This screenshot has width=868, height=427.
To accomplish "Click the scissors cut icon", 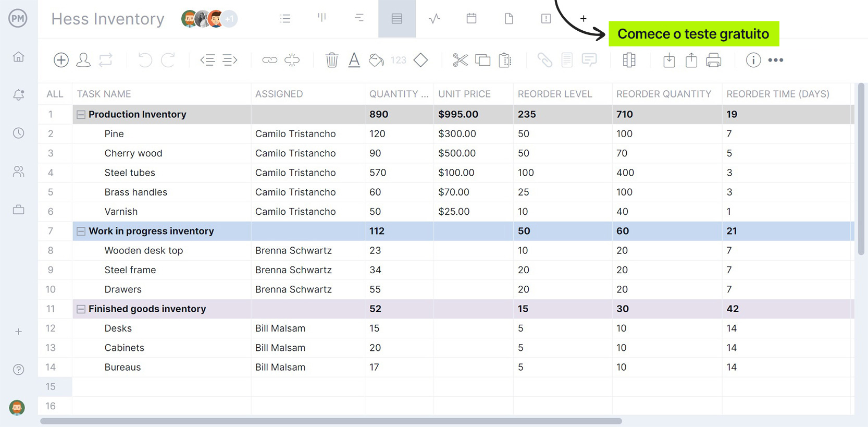I will click(460, 60).
